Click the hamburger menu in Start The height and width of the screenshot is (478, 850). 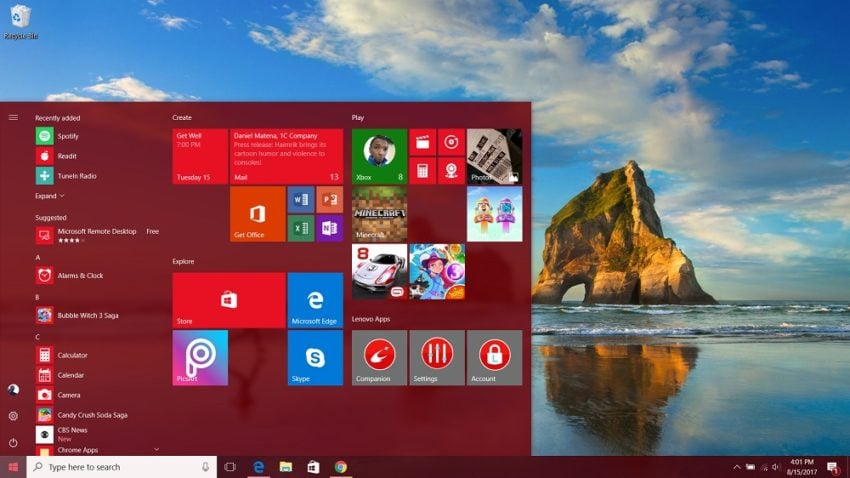[13, 118]
